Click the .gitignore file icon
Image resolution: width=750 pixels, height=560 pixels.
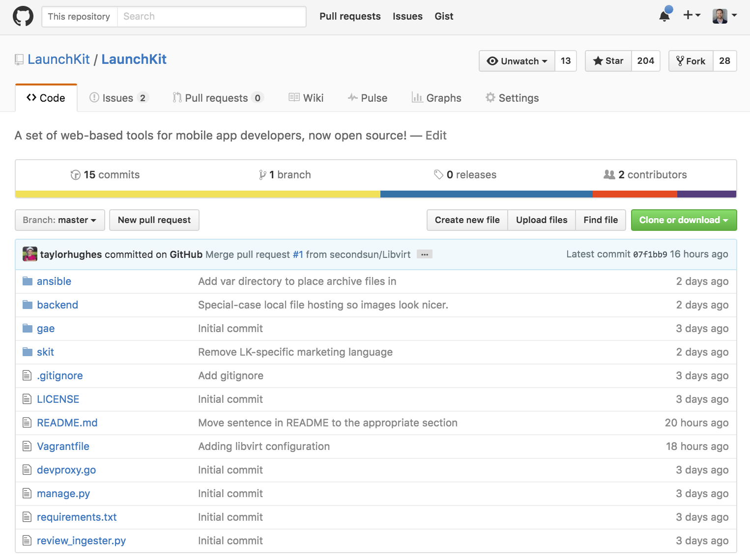(x=27, y=376)
